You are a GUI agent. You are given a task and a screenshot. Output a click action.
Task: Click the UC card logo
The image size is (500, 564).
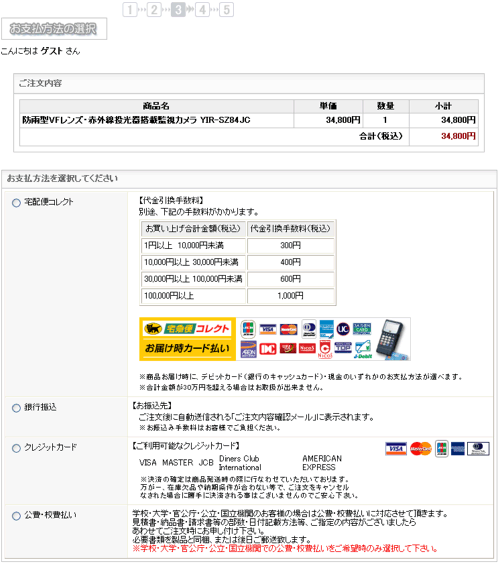[x=343, y=328]
